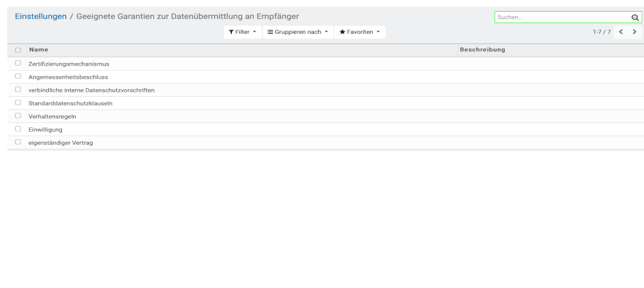Toggle the select-all checkbox in header

tap(18, 50)
